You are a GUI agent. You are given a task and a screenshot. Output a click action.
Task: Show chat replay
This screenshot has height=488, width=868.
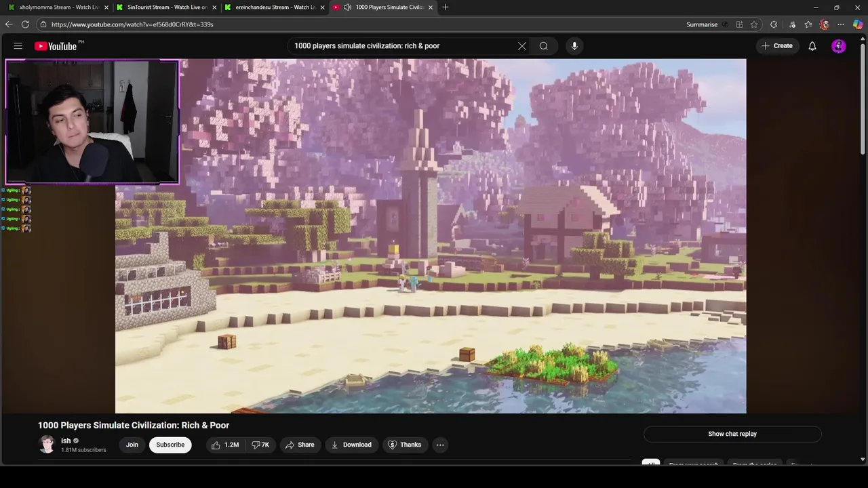(x=732, y=434)
